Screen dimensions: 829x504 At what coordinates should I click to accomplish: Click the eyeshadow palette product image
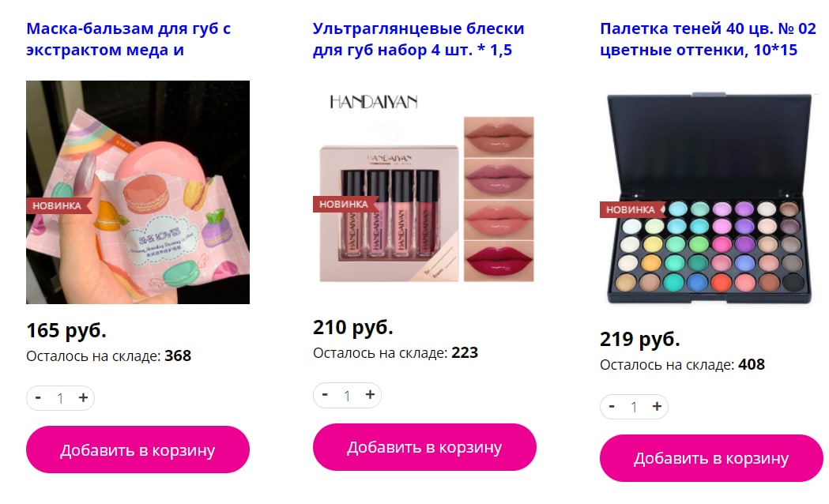click(711, 198)
